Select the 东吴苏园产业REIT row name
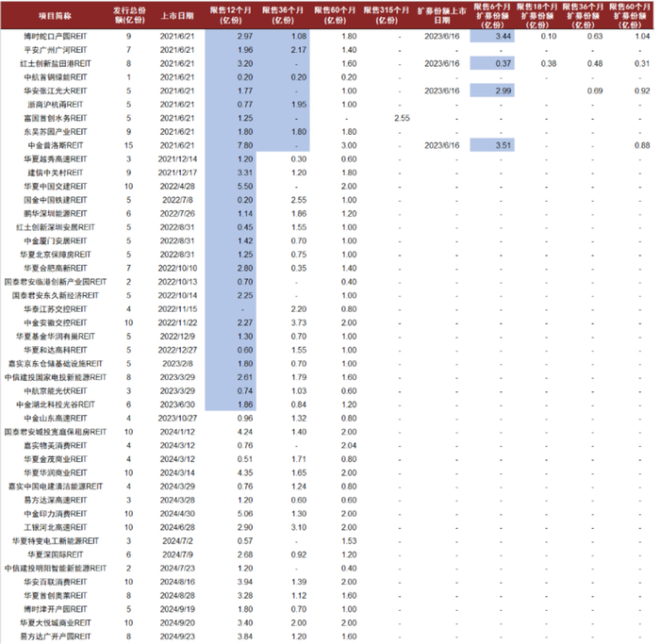This screenshot has width=660, height=644. click(x=55, y=132)
